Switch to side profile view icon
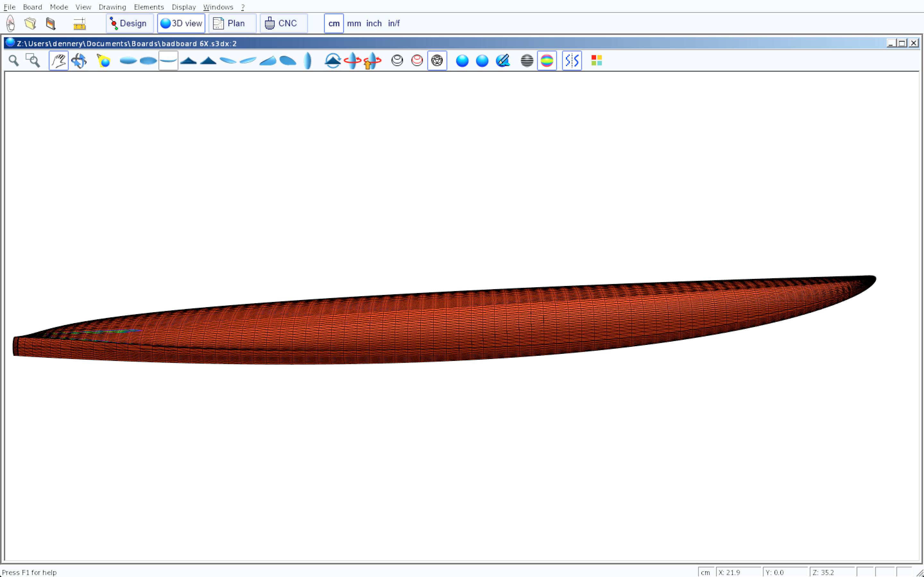 [168, 61]
